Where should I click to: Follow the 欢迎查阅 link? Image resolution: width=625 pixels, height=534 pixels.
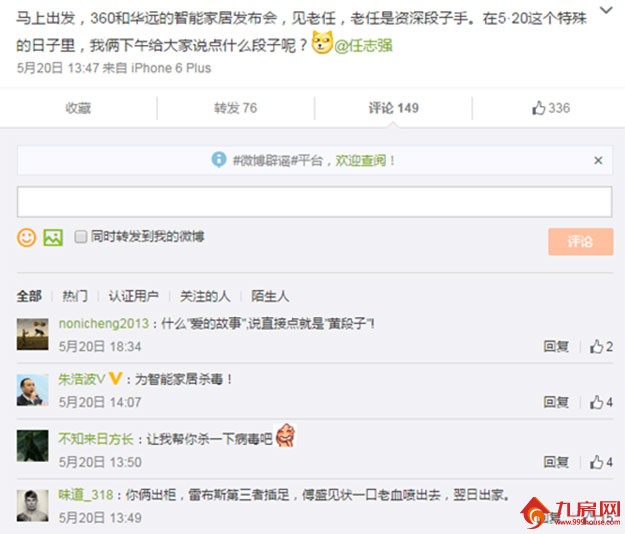[x=360, y=160]
